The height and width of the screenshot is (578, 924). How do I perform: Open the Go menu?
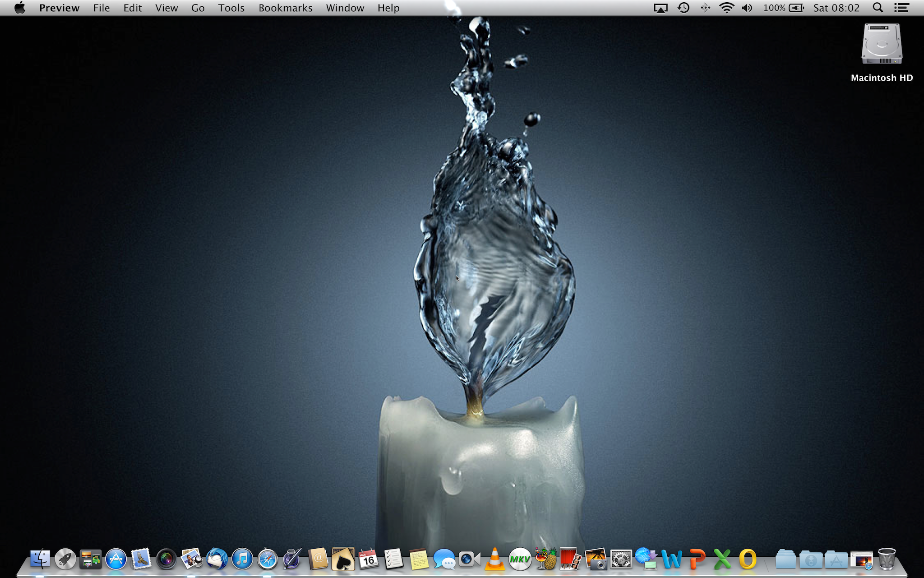click(x=198, y=8)
